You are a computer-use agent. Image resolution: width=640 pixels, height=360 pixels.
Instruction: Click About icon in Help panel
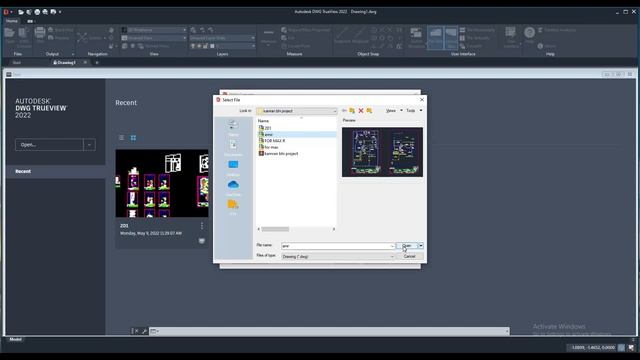point(540,46)
